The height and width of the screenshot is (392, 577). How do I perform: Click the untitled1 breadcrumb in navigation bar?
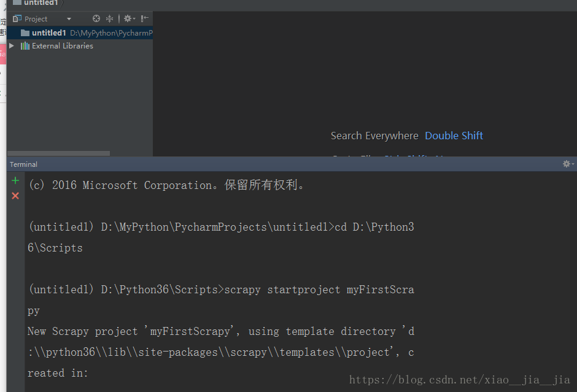(41, 3)
